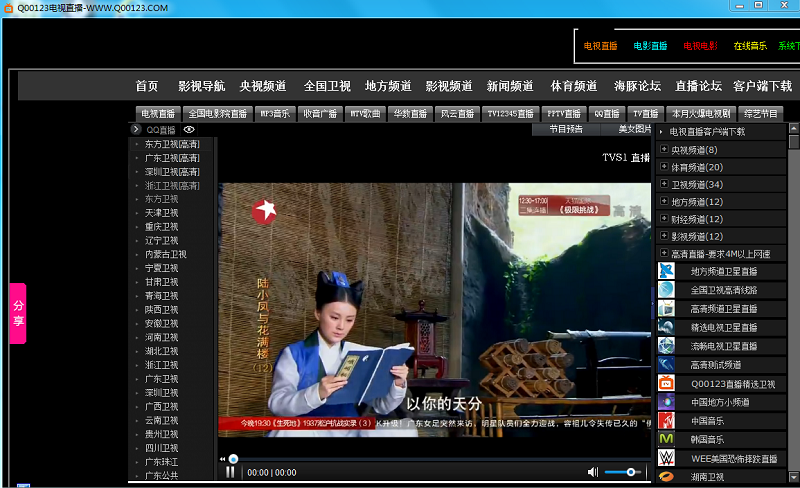Open 中国音乐 red icon
This screenshot has height=488, width=800.
pyautogui.click(x=666, y=421)
